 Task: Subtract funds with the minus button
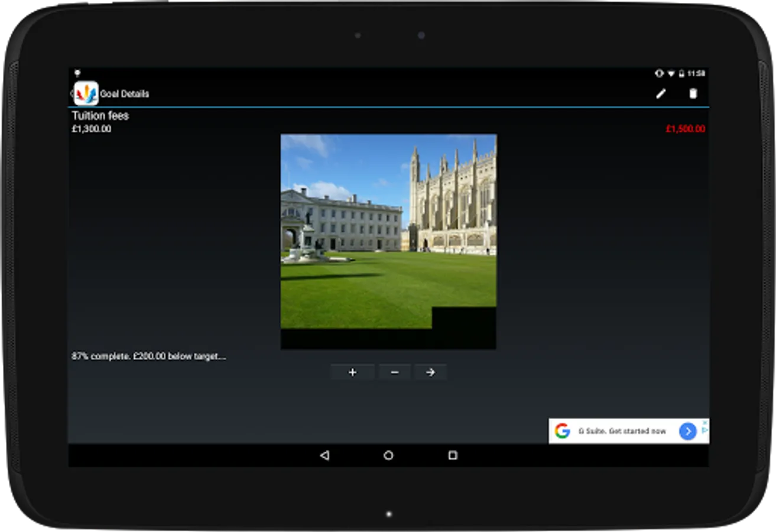(x=395, y=372)
